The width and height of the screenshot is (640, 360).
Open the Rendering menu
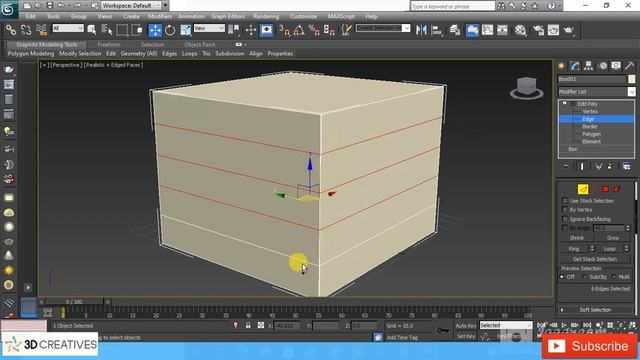click(266, 16)
